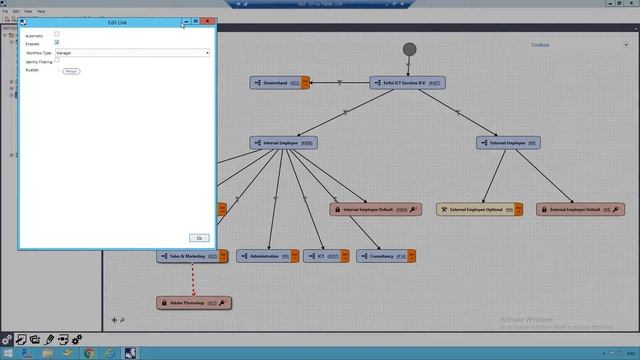640x360 pixels.
Task: Open Chrome from the taskbar
Action: point(89,353)
